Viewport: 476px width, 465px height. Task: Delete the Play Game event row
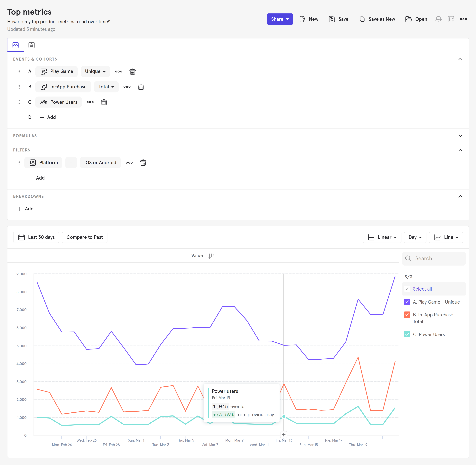pos(132,72)
